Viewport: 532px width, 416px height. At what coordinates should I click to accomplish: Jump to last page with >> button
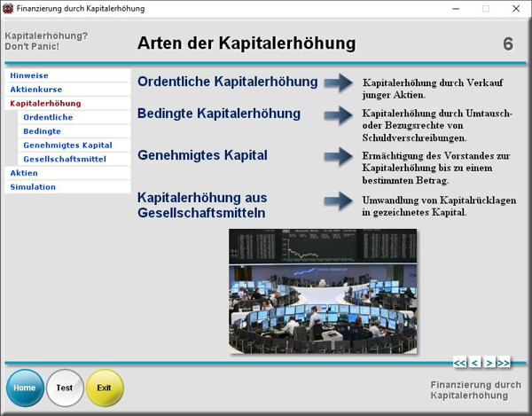504,362
